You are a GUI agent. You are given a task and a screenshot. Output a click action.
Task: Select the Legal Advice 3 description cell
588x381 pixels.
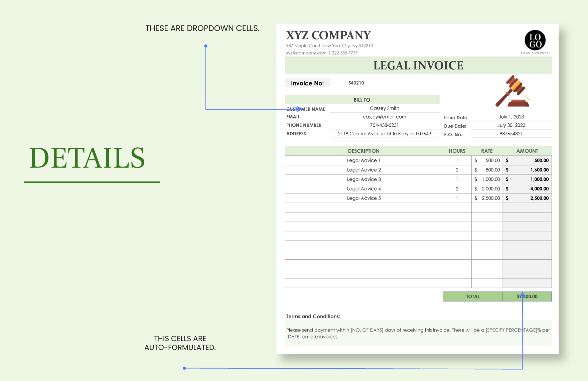point(364,179)
